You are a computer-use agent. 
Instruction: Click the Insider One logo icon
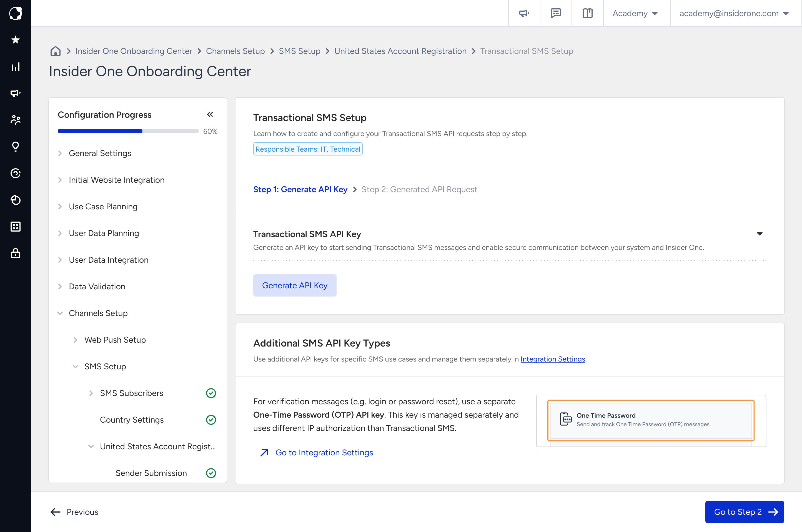pos(15,13)
